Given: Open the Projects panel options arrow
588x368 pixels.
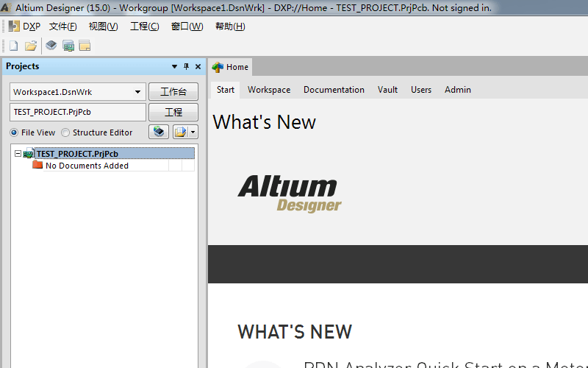Looking at the screenshot, I should 174,67.
